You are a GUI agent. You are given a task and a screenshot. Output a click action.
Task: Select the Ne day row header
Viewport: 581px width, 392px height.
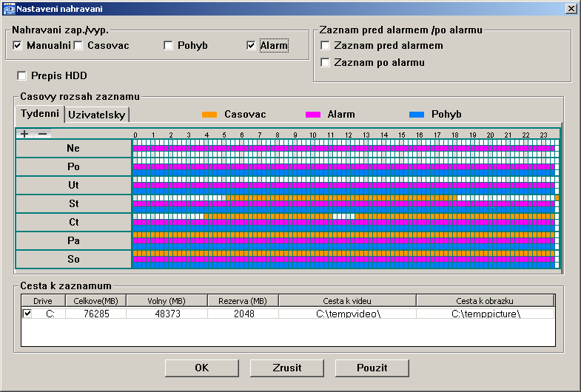pos(73,148)
